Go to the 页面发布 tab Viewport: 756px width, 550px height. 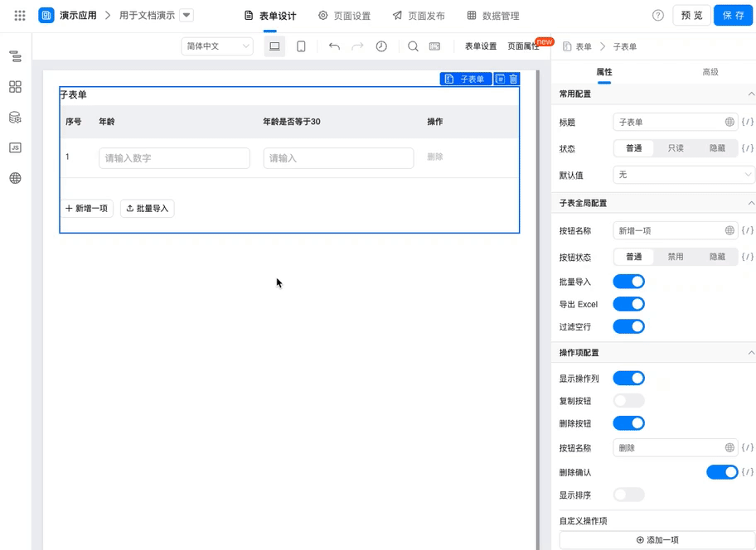(419, 16)
